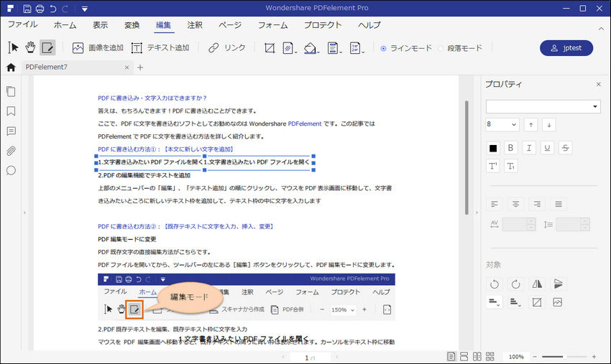
Task: Open the ファイル menu
Action: 22,24
